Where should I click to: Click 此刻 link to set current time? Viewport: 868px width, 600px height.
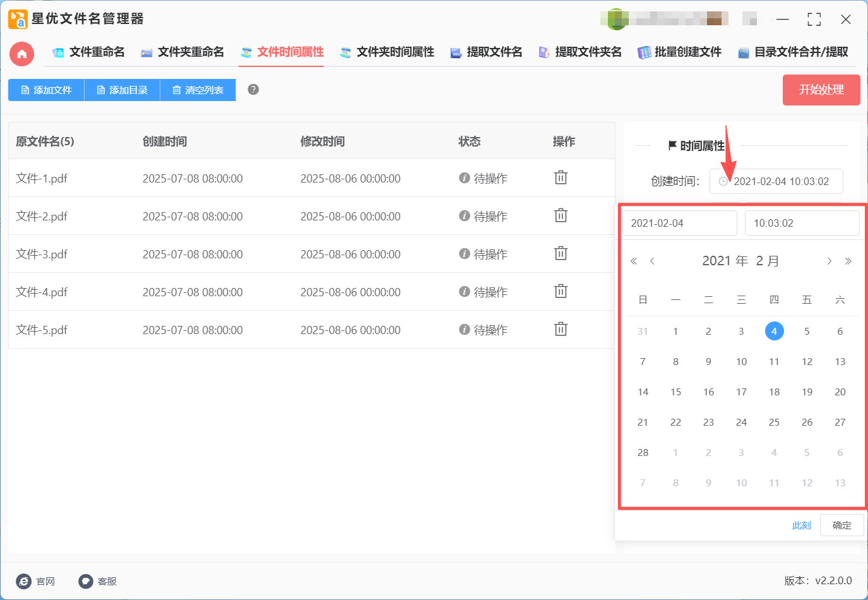point(801,525)
